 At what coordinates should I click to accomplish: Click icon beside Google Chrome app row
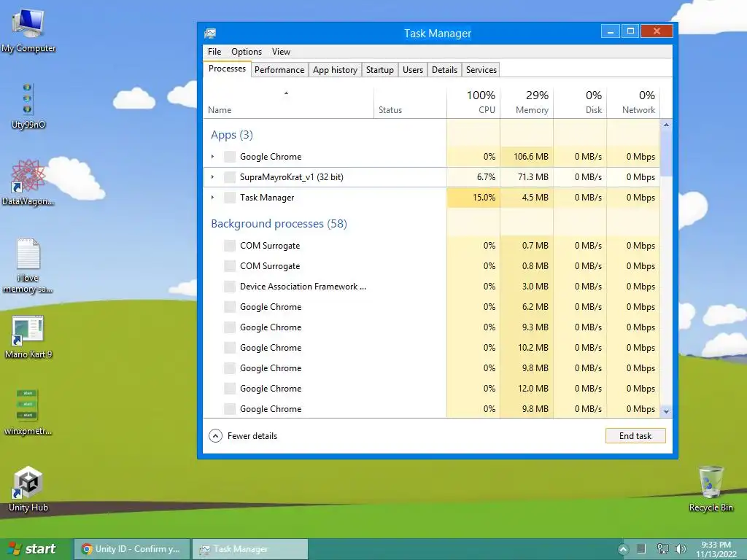[230, 157]
